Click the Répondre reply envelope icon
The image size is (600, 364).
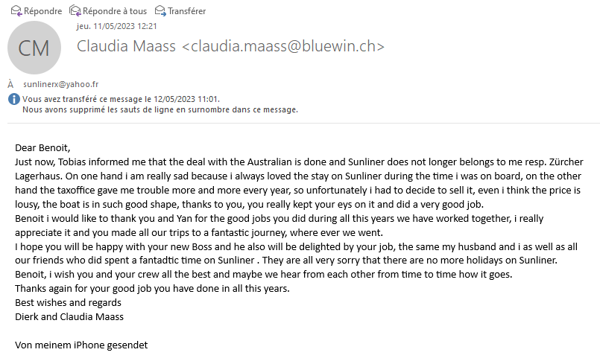(16, 10)
